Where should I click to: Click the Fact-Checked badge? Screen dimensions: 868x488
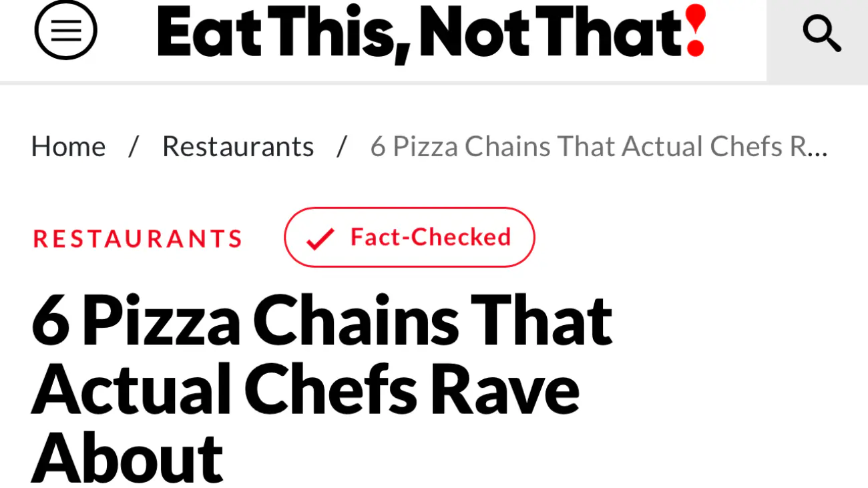pyautogui.click(x=409, y=237)
